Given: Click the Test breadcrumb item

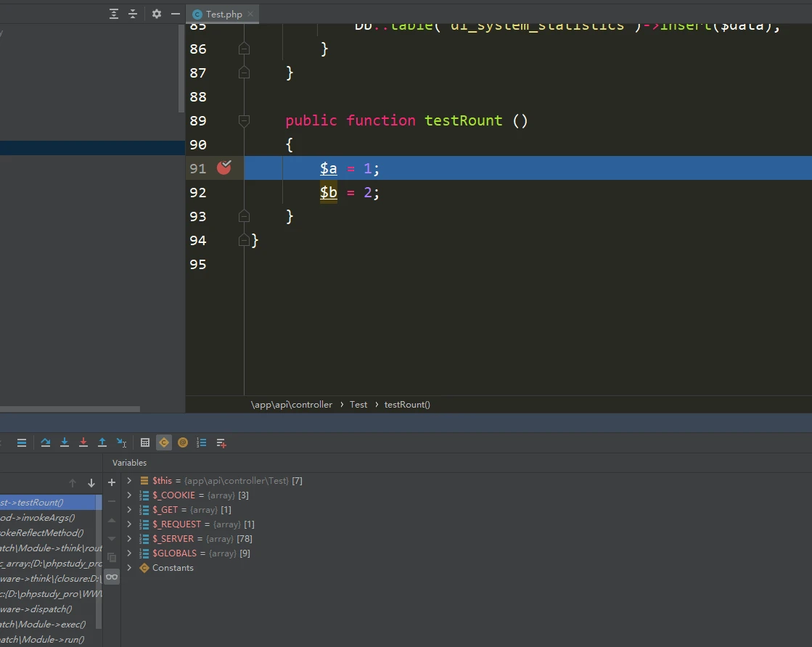Looking at the screenshot, I should coord(358,405).
